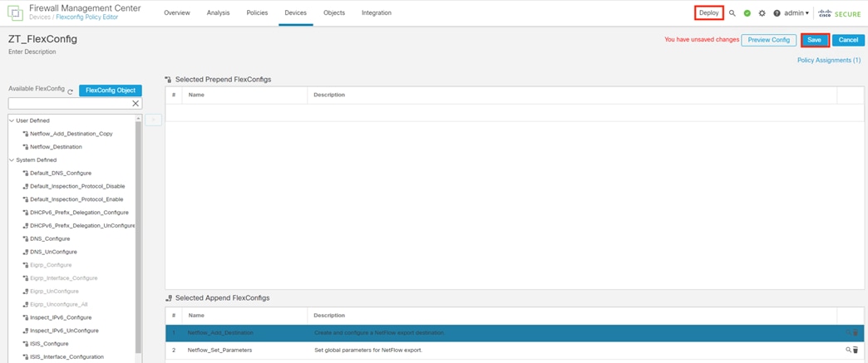The height and width of the screenshot is (363, 868).
Task: Click the Description column header in Append table
Action: pyautogui.click(x=329, y=316)
